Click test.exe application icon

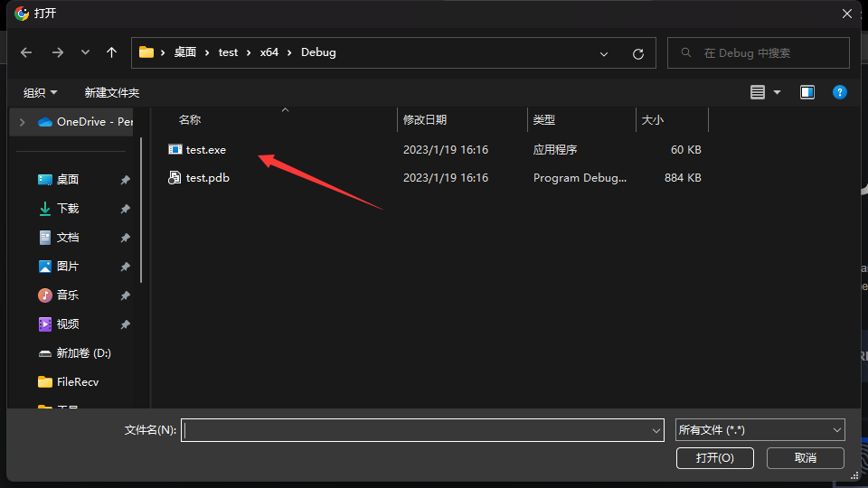pyautogui.click(x=175, y=149)
